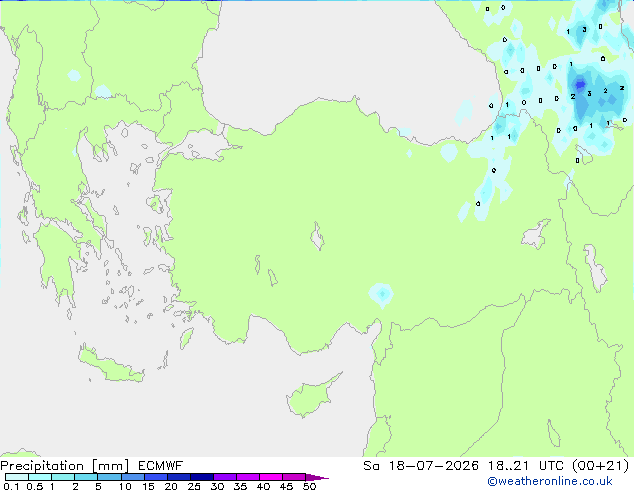Click the '50' legend scale label

pos(309,486)
